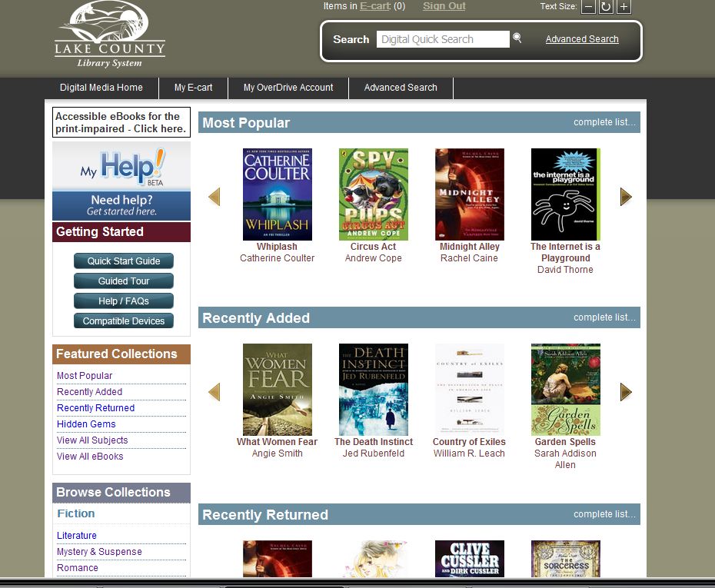Open Advanced Search navigation tab
This screenshot has height=588, width=715.
(x=401, y=88)
